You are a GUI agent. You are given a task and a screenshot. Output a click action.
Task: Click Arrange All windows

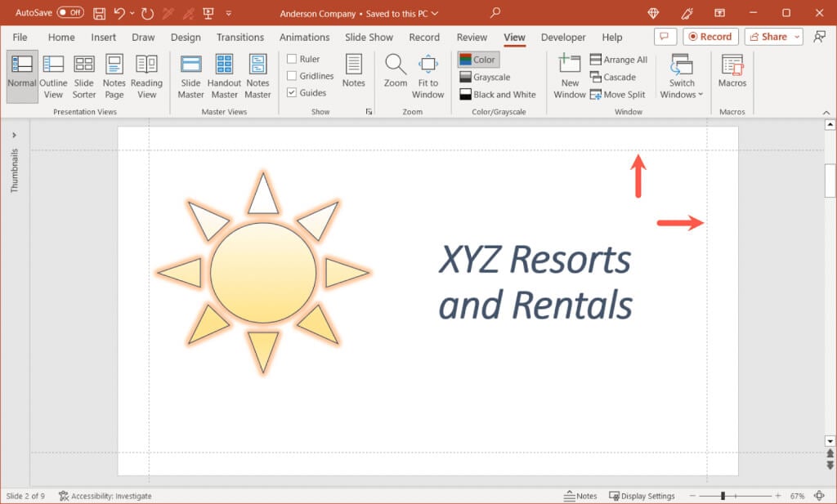(619, 60)
